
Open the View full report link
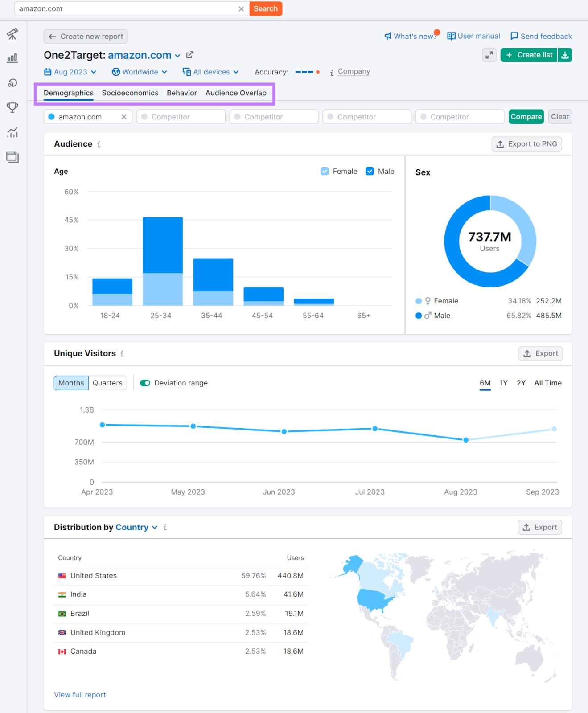point(80,695)
